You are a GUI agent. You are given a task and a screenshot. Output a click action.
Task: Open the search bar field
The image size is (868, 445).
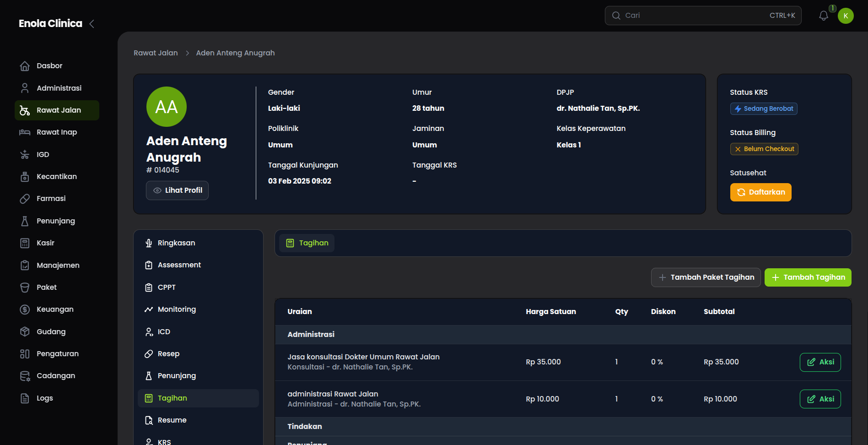click(702, 15)
